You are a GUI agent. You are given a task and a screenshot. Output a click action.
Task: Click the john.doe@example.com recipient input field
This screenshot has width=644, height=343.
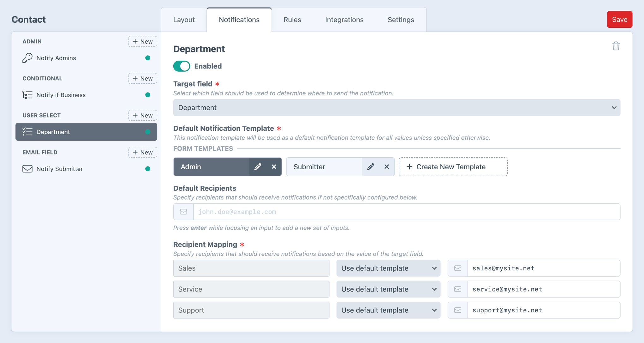[x=347, y=212]
